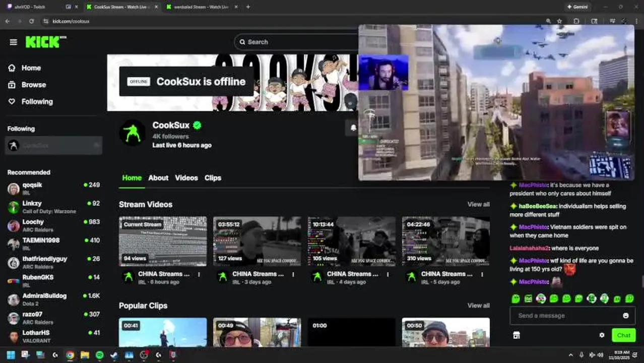Click the Kick logo
644x363 pixels.
click(x=45, y=42)
